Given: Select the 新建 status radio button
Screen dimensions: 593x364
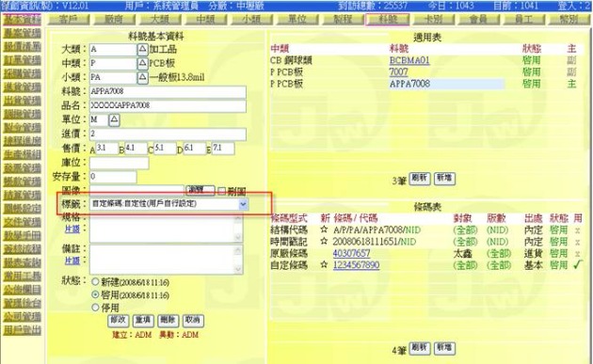Looking at the screenshot, I should pos(95,281).
